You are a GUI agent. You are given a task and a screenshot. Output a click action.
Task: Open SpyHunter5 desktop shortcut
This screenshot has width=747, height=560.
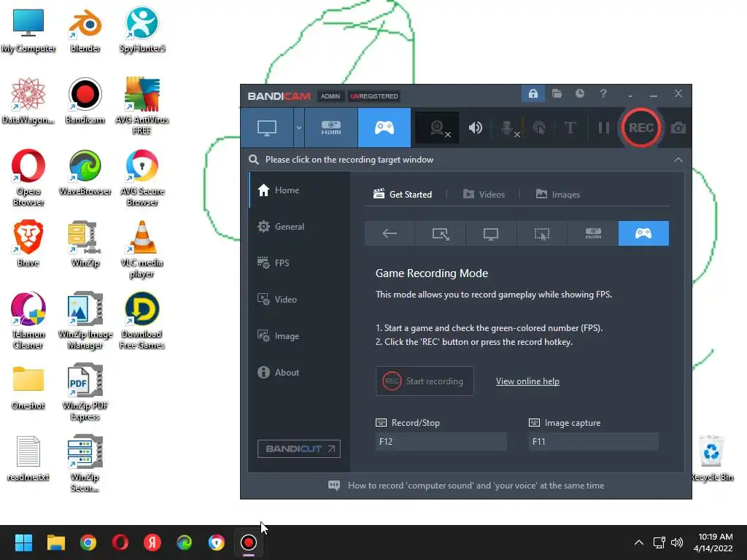142,31
